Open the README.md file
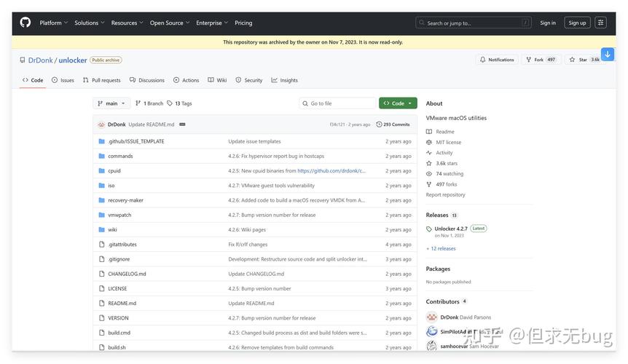Screen dimensions: 628x364 click(122, 304)
